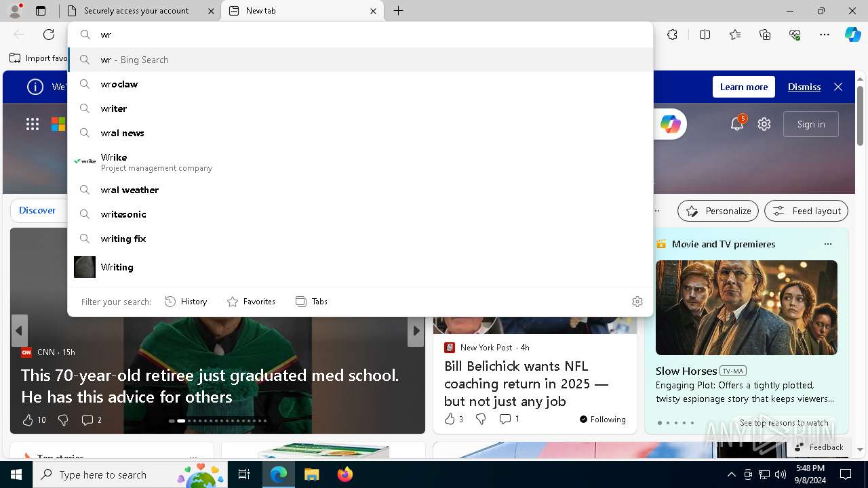Choose the 'wral news' suggestion
Viewport: 868px width, 488px height.
click(x=360, y=133)
